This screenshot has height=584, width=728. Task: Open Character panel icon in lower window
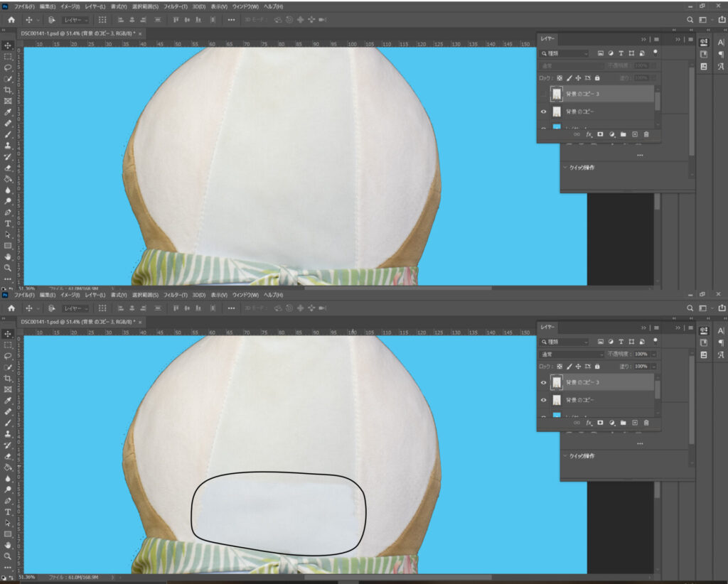[x=721, y=331]
